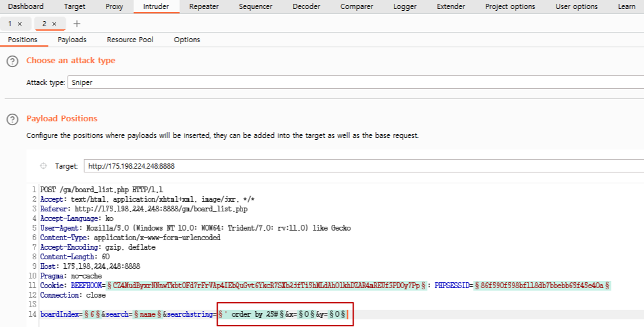Open the Comparer tab

357,6
